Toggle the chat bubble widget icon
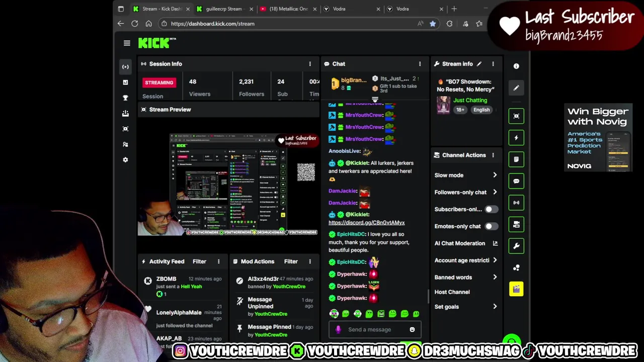Image resolution: width=644 pixels, height=362 pixels. (x=516, y=181)
